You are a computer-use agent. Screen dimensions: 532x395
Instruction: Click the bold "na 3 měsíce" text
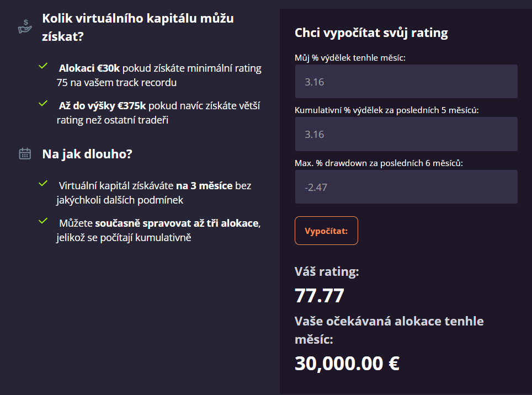tap(204, 186)
